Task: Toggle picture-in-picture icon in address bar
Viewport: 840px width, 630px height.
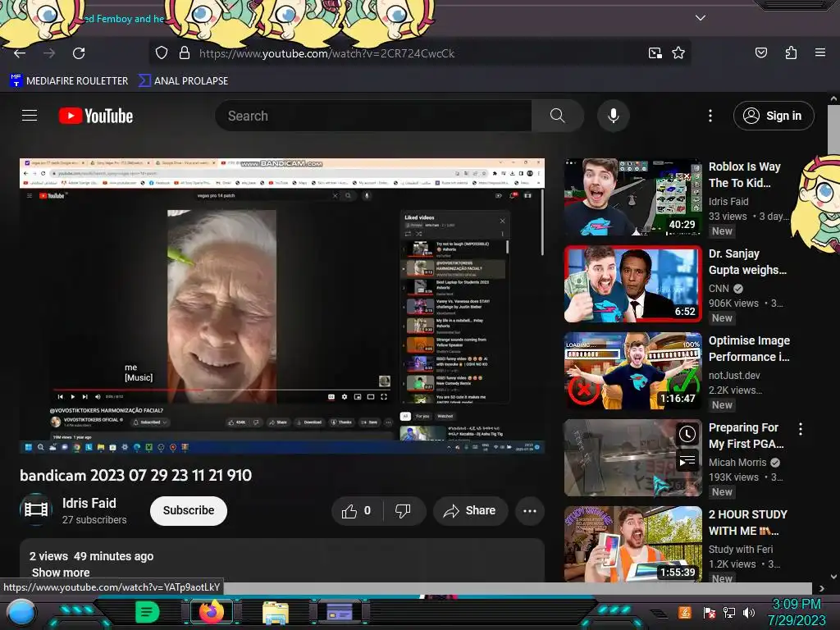Action: click(x=655, y=53)
